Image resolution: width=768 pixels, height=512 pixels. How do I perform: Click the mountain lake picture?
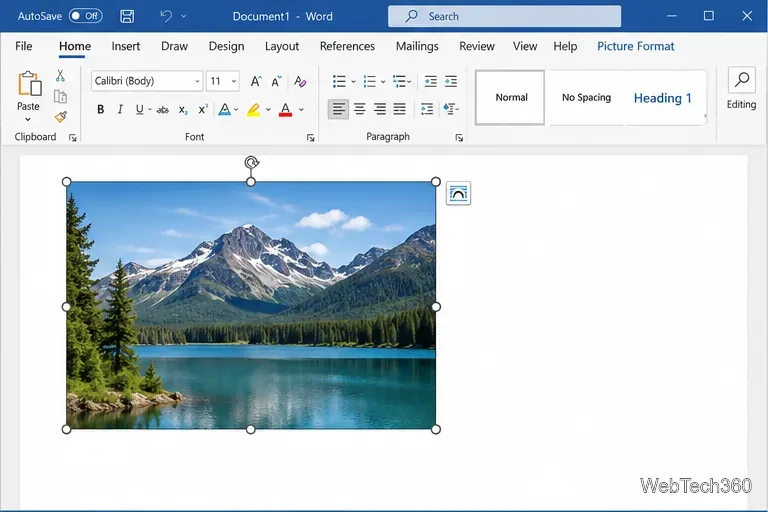coord(251,305)
